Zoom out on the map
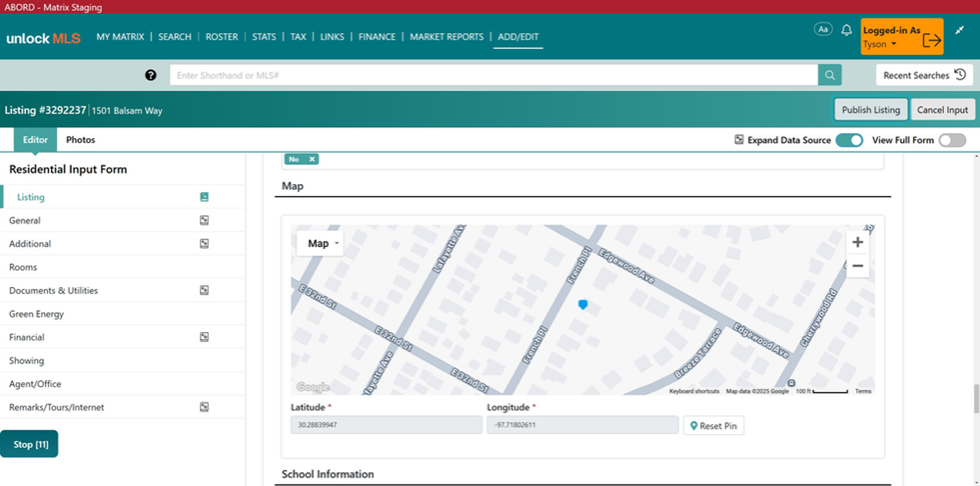980x486 pixels. pyautogui.click(x=857, y=266)
